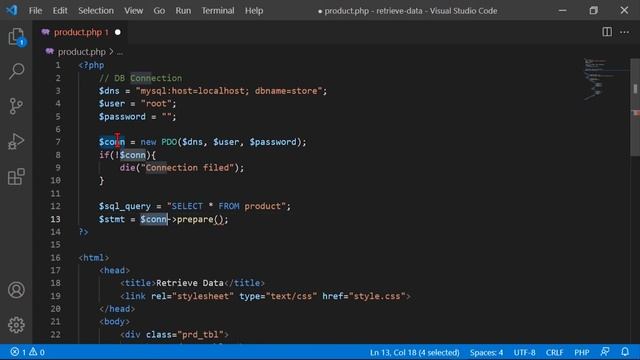Click the PHP file icon in breadcrumb

(50, 51)
